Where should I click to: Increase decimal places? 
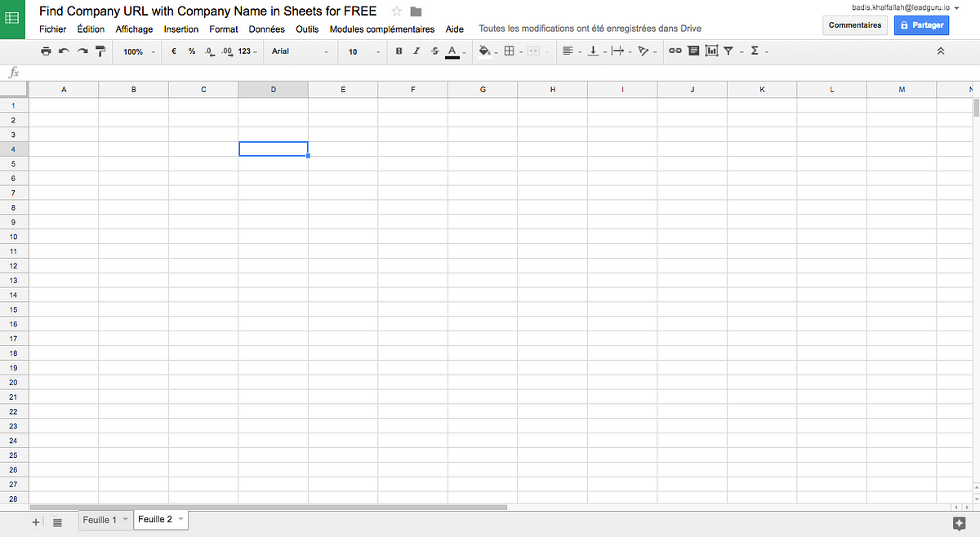(228, 51)
